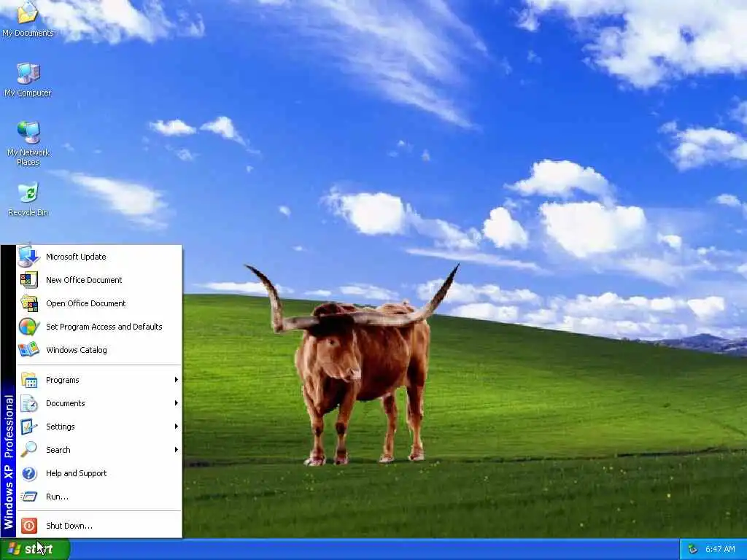Screen dimensions: 747x560
Task: Click the green Start button
Action: 34,549
